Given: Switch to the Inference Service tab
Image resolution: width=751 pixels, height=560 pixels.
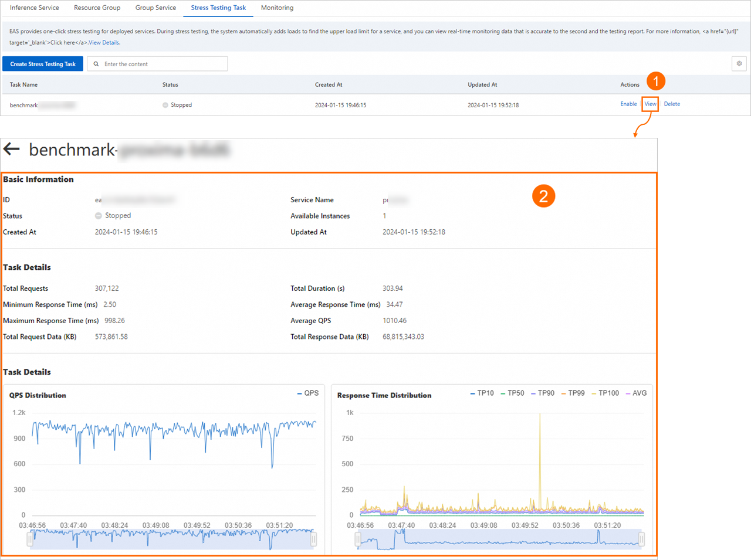Looking at the screenshot, I should 35,8.
